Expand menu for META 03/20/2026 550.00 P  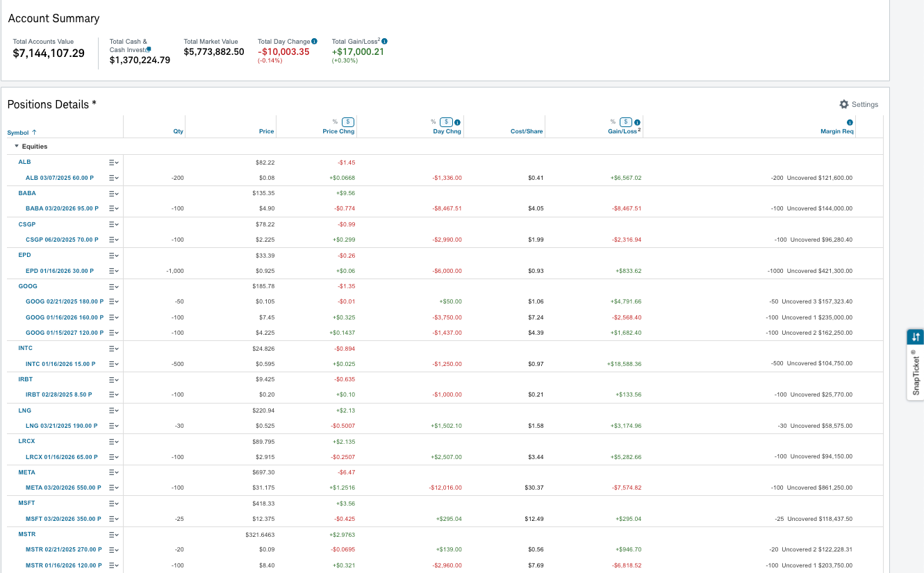click(x=114, y=488)
